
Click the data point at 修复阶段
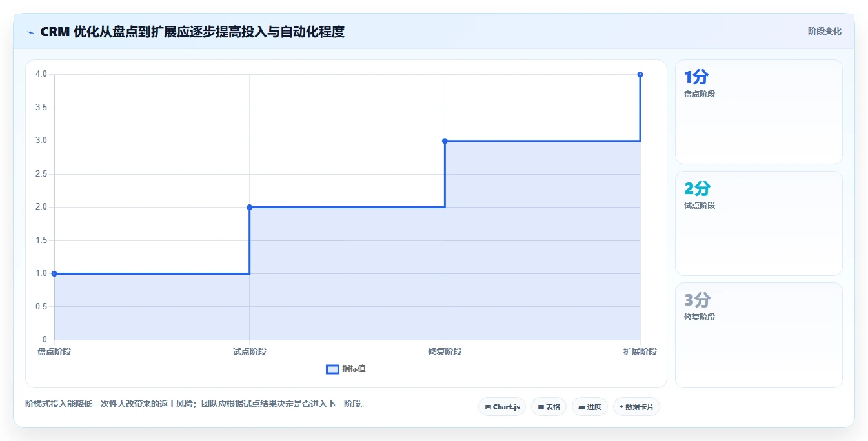tap(445, 141)
